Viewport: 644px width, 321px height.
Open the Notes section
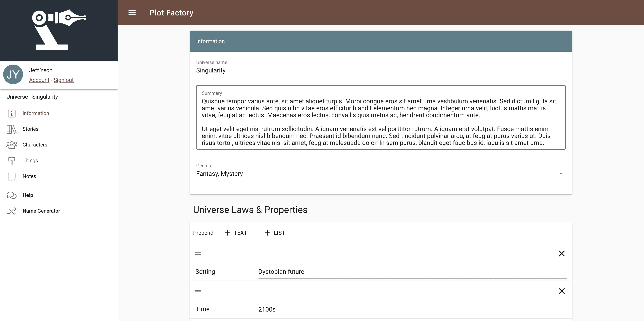(11, 176)
